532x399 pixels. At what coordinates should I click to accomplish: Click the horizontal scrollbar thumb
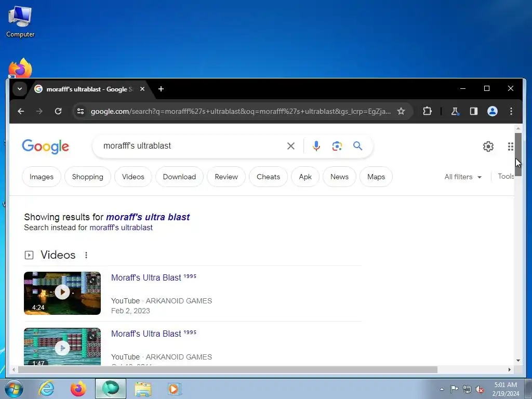click(x=228, y=369)
